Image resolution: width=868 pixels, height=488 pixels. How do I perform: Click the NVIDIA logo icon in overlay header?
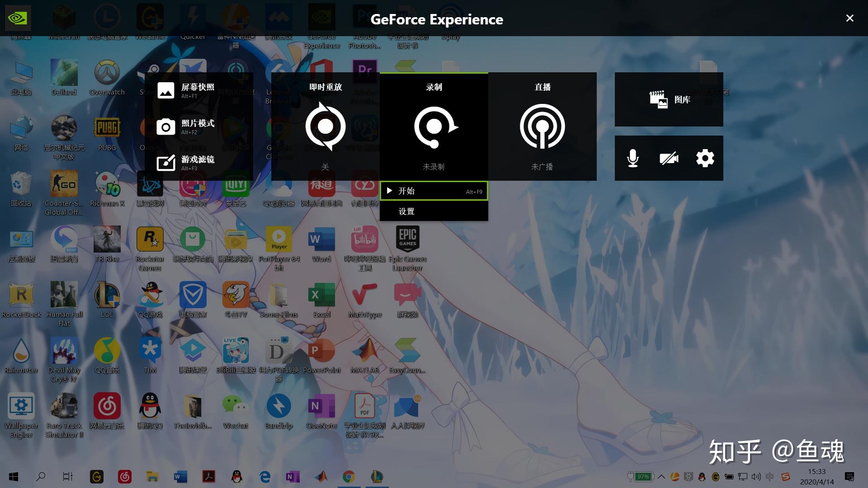point(18,18)
